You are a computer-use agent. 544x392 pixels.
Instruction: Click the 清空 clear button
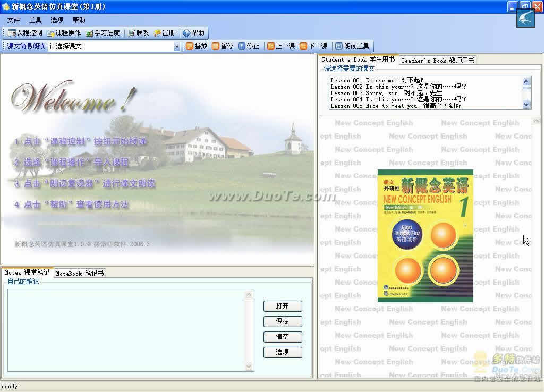pos(283,337)
